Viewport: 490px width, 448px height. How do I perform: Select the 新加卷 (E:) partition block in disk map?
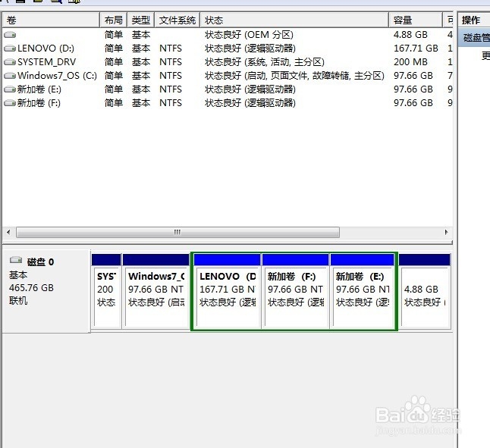(x=363, y=291)
